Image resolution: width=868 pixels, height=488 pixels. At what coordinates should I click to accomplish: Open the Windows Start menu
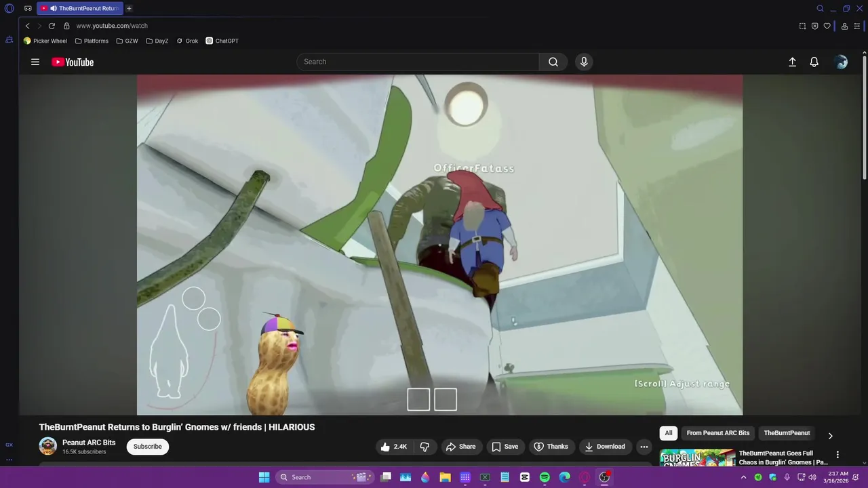[x=264, y=477]
